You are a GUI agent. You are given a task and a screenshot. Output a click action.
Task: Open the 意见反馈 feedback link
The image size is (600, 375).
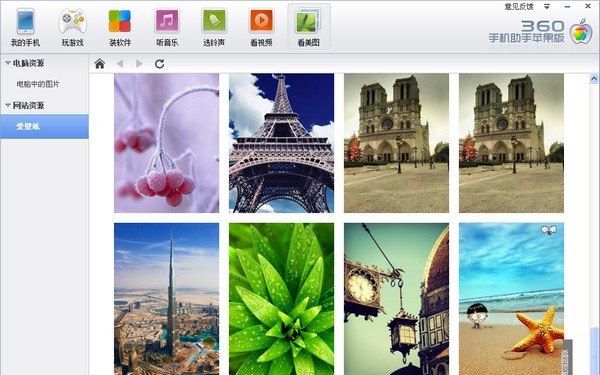coord(518,7)
